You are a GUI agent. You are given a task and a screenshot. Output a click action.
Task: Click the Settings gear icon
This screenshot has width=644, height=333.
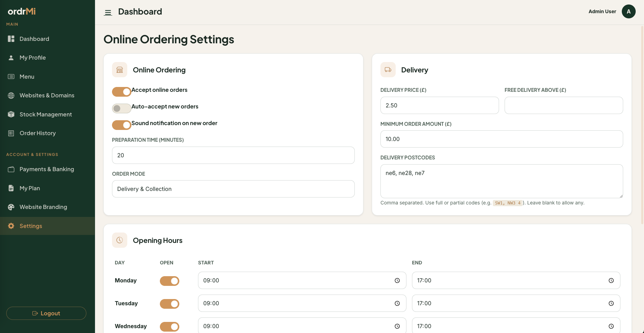(x=11, y=226)
